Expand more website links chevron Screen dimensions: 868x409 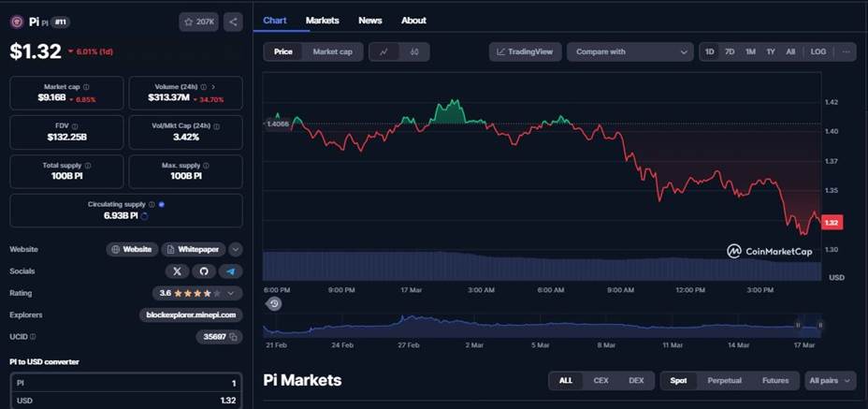pos(236,250)
